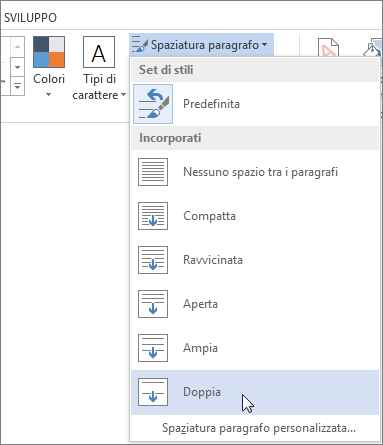Choose the Ravvicinata paragraph spacing

point(255,260)
